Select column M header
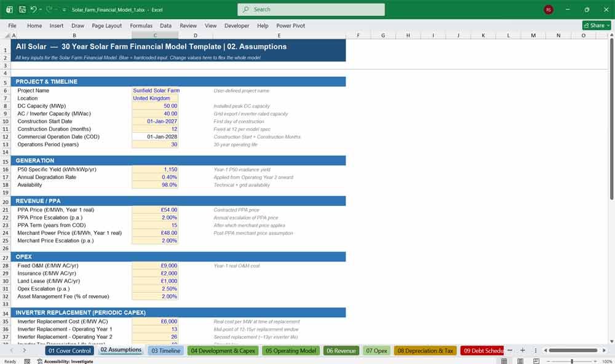Image resolution: width=615 pixels, height=364 pixels. (533, 35)
